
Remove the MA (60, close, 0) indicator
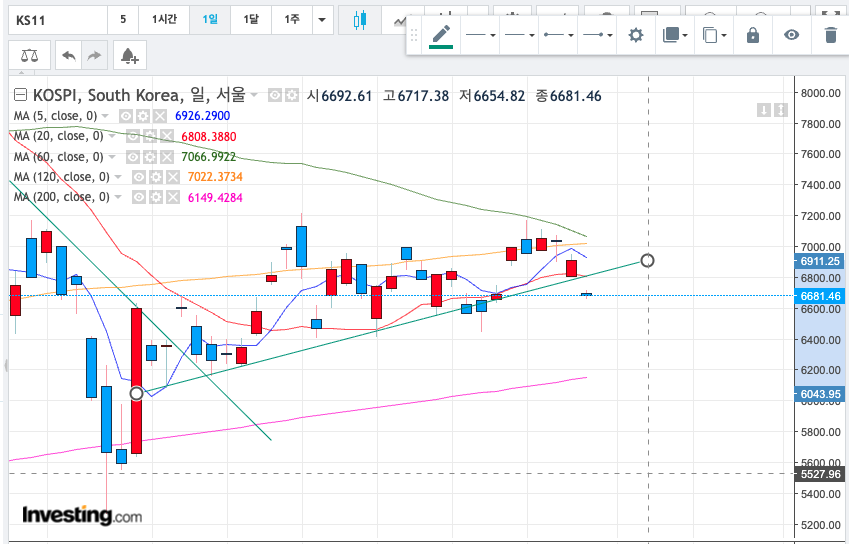(x=167, y=157)
